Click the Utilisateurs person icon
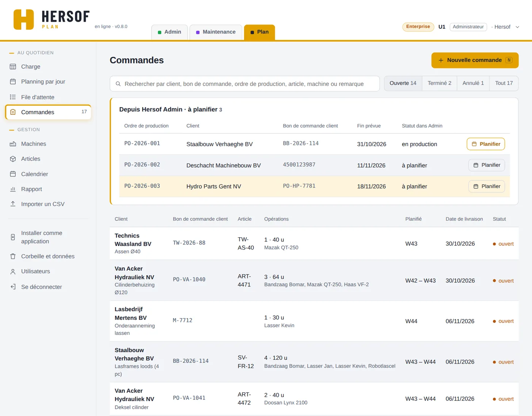The image size is (532, 416). click(x=13, y=272)
